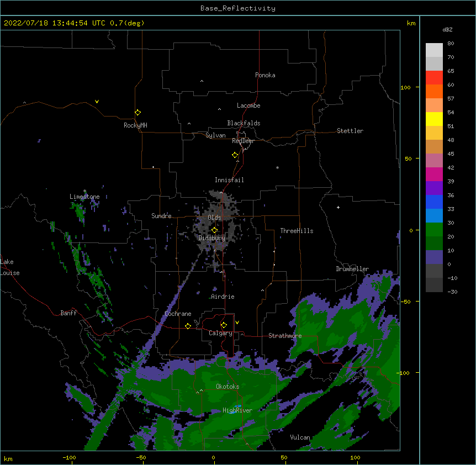This screenshot has width=476, height=465.
Task: Click the RockyMH label
Action: pos(135,125)
